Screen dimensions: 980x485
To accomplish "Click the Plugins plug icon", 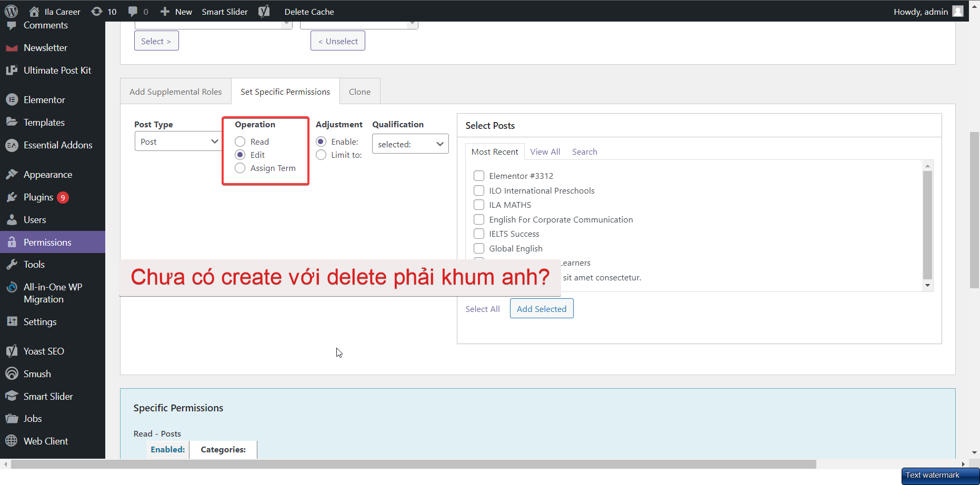I will point(12,197).
